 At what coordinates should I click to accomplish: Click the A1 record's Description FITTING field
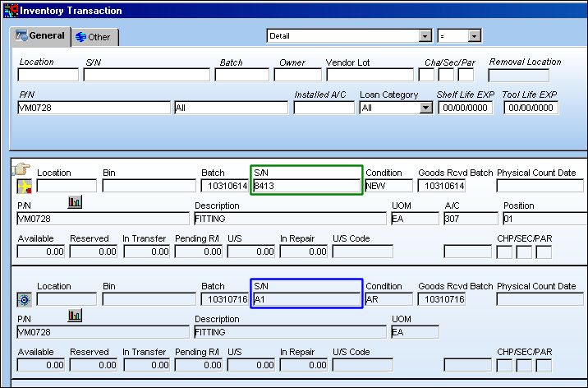click(x=290, y=332)
